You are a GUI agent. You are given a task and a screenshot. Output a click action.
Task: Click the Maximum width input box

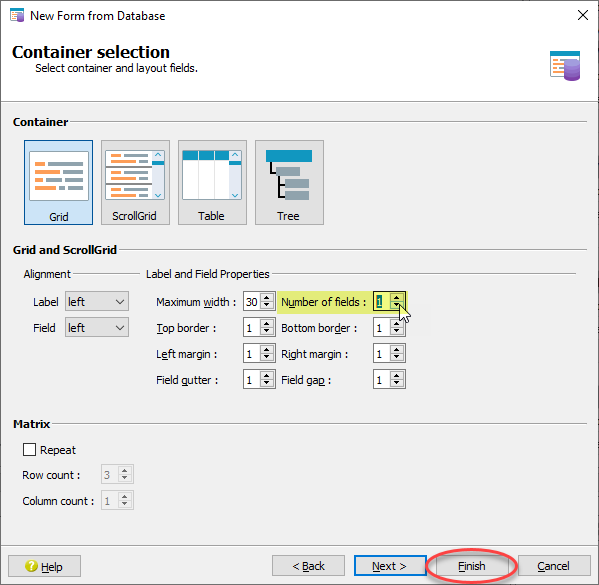click(252, 302)
